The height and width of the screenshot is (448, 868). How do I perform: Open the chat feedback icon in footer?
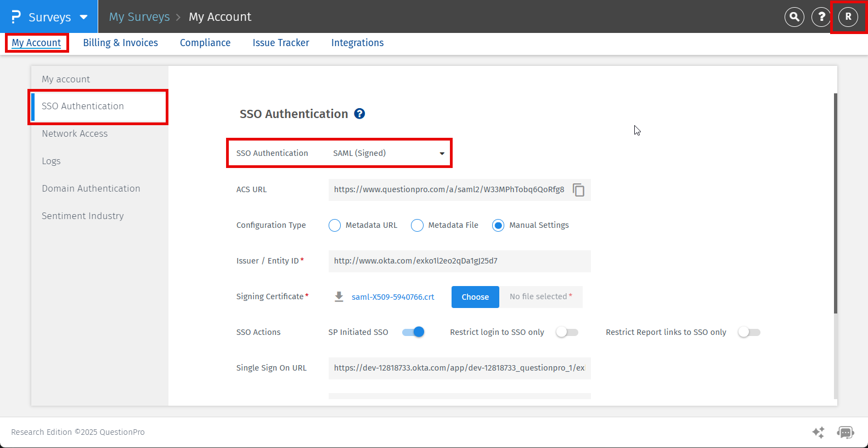pyautogui.click(x=845, y=433)
